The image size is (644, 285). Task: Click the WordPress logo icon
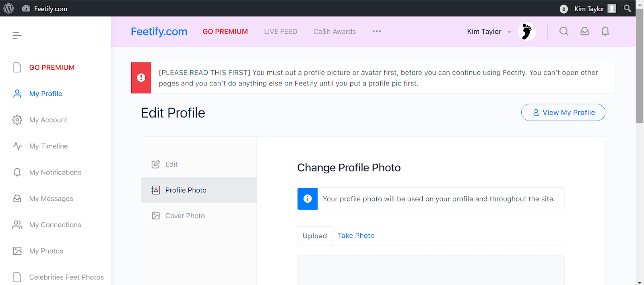tap(8, 8)
